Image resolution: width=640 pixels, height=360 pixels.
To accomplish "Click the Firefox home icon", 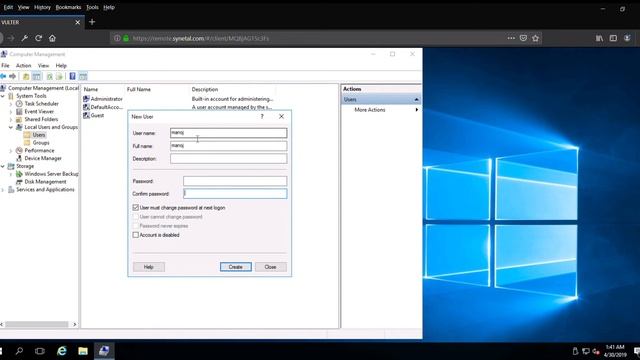I will click(52, 38).
